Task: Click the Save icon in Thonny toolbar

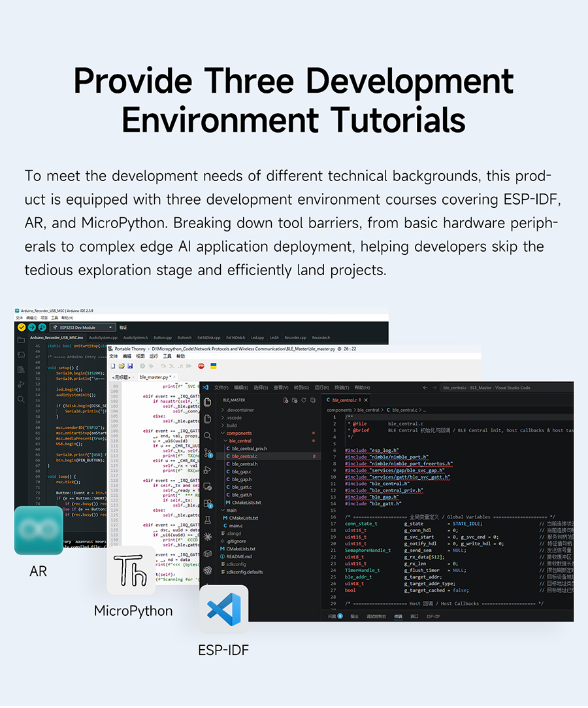Action: [130, 366]
